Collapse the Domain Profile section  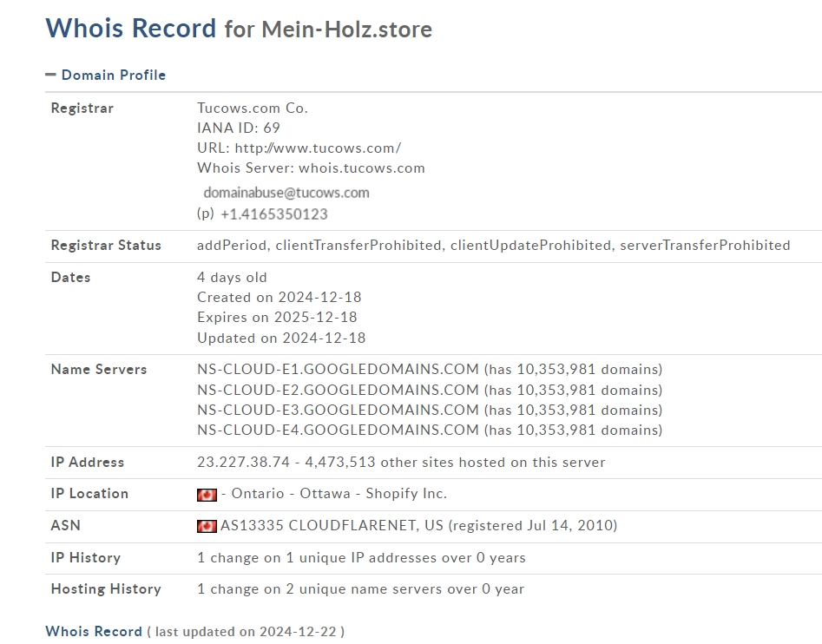[105, 75]
